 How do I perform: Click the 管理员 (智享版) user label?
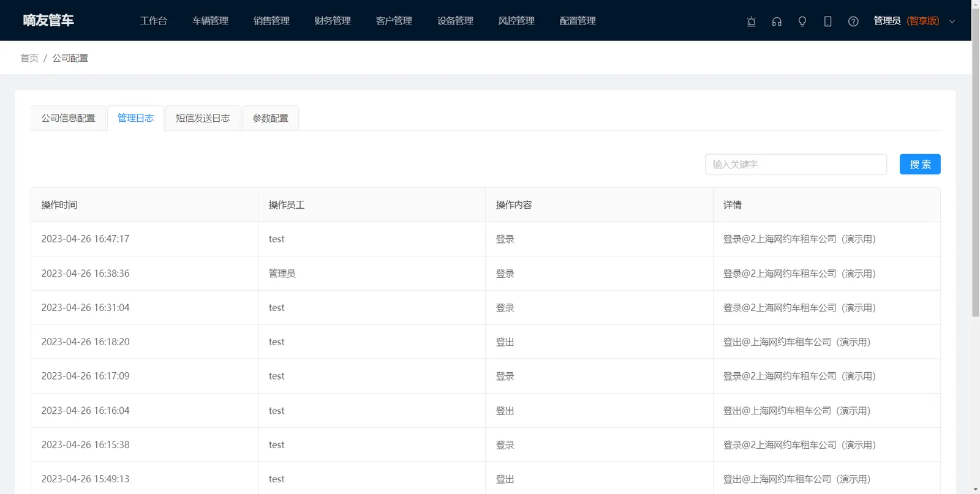[x=906, y=21]
